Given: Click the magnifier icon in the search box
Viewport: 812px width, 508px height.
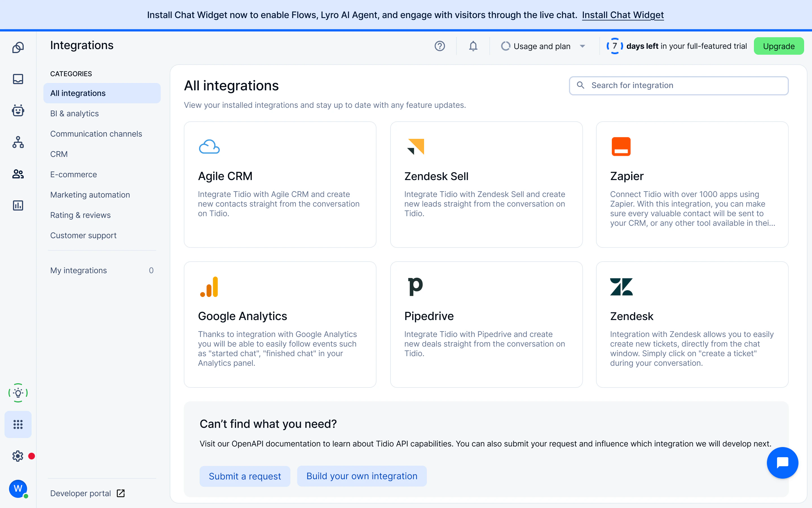Looking at the screenshot, I should click(581, 85).
